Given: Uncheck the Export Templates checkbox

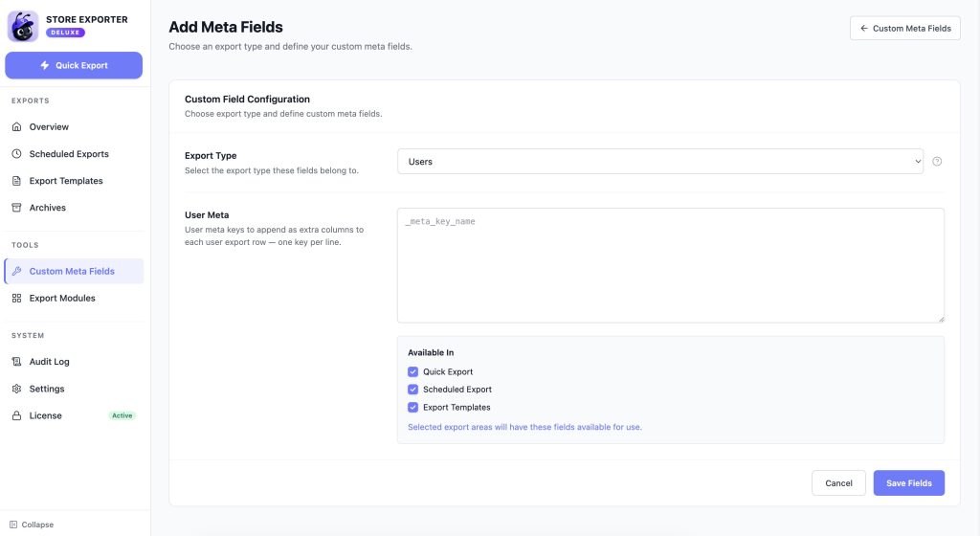Looking at the screenshot, I should click(413, 408).
